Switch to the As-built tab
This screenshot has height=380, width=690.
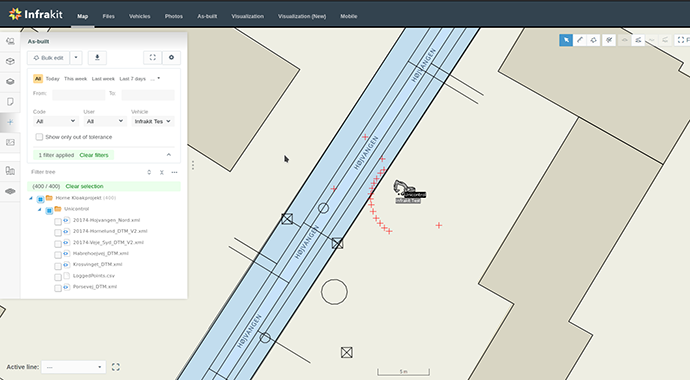207,16
